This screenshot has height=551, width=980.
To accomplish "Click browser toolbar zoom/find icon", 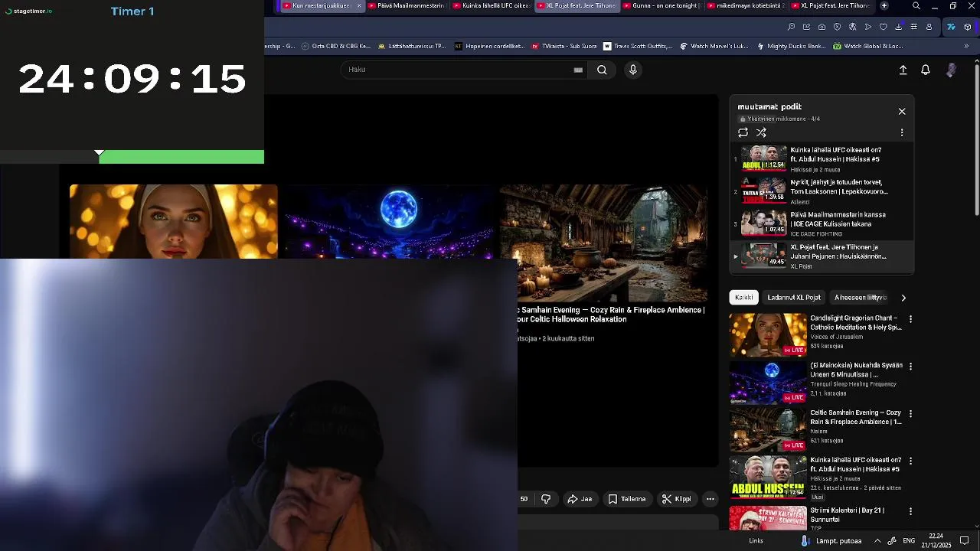I will (791, 27).
